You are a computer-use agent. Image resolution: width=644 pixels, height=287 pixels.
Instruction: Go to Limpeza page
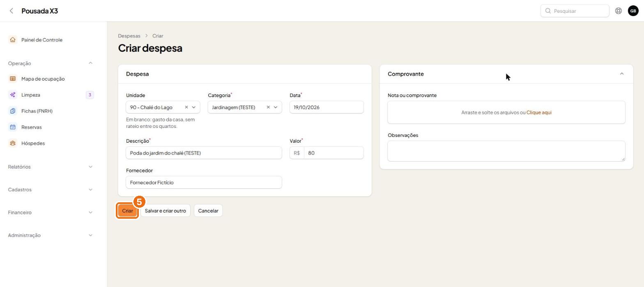click(31, 95)
